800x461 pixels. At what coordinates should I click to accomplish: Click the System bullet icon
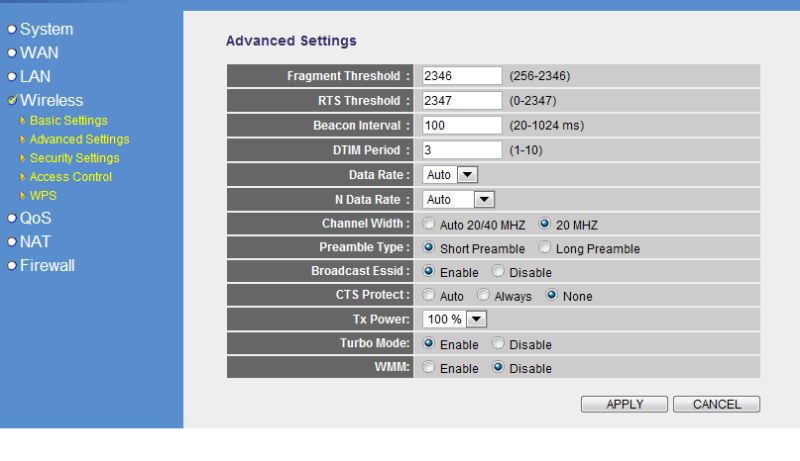coord(12,29)
